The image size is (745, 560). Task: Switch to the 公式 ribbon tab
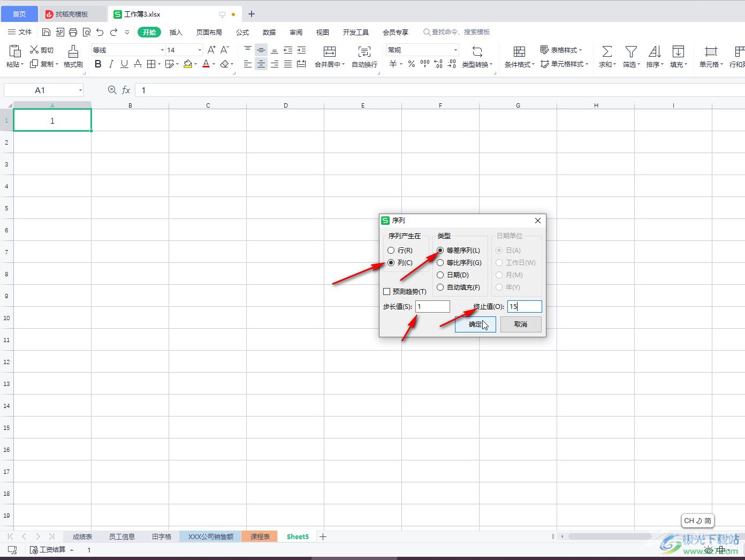[242, 32]
